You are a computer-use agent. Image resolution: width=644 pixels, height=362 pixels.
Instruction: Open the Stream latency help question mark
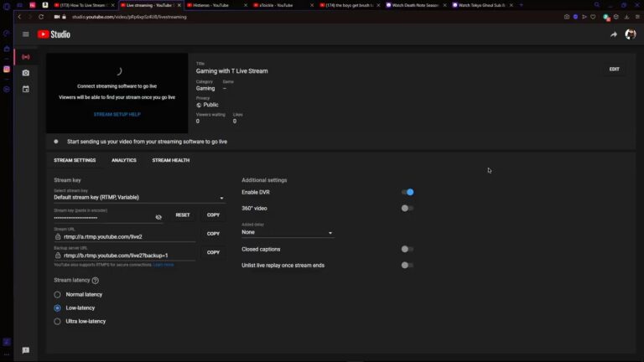[x=96, y=281]
